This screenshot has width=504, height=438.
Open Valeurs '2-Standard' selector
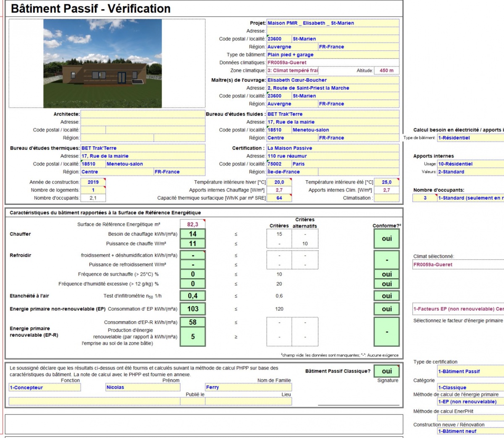pos(470,172)
